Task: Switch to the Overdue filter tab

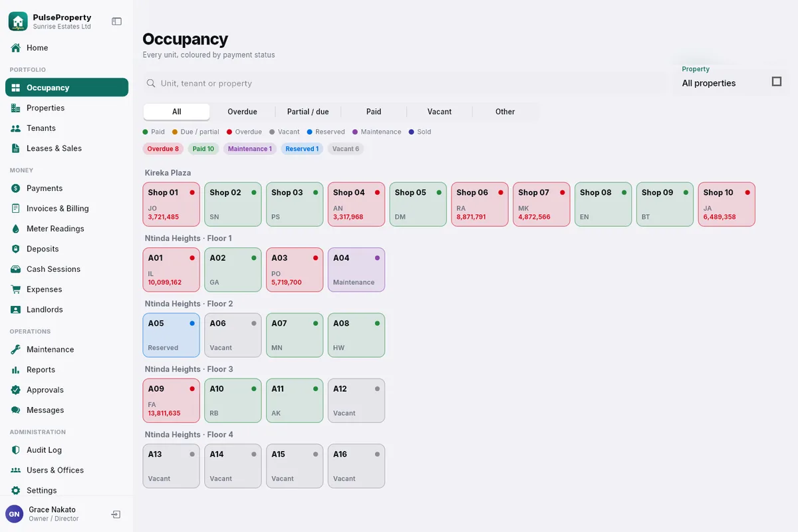Action: (242, 112)
